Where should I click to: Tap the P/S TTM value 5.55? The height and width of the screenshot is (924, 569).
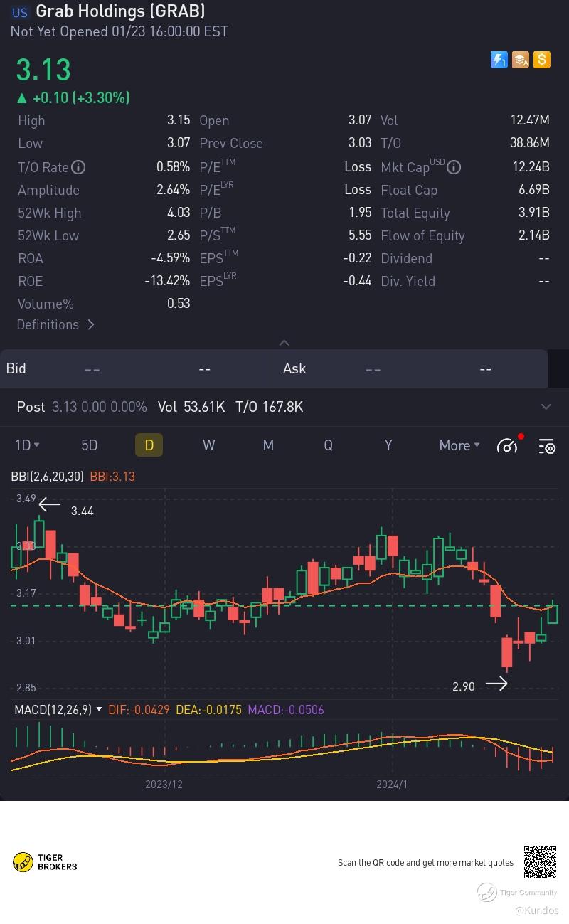(360, 235)
